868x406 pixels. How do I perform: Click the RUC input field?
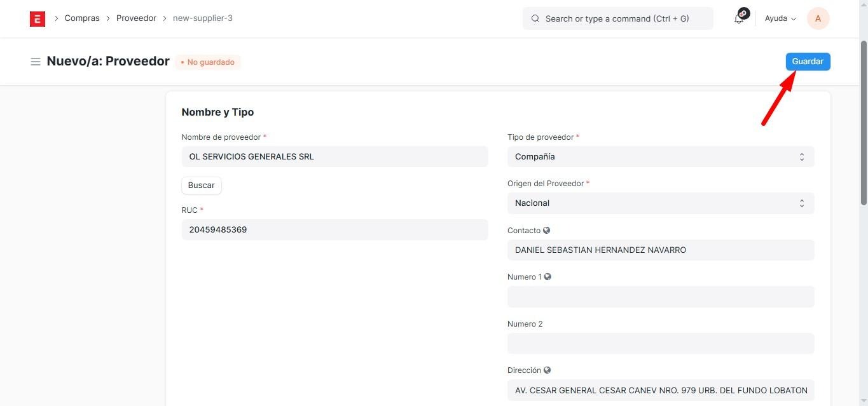tap(334, 230)
